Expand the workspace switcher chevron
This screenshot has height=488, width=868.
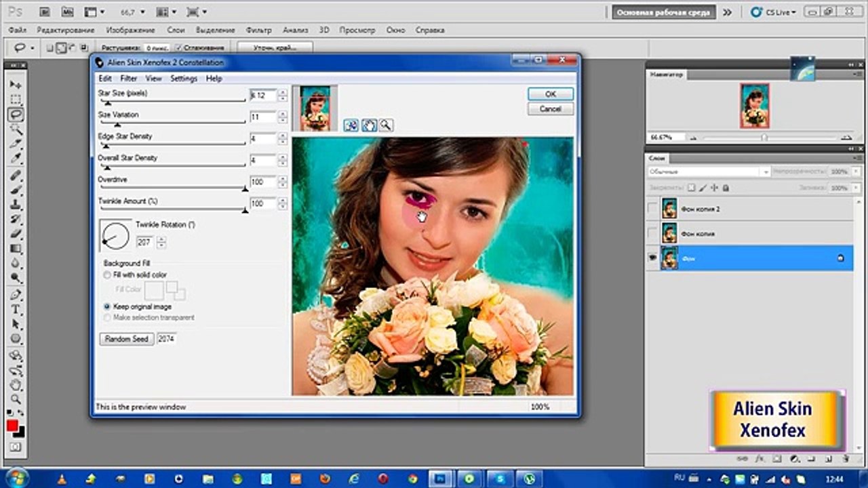(x=727, y=12)
